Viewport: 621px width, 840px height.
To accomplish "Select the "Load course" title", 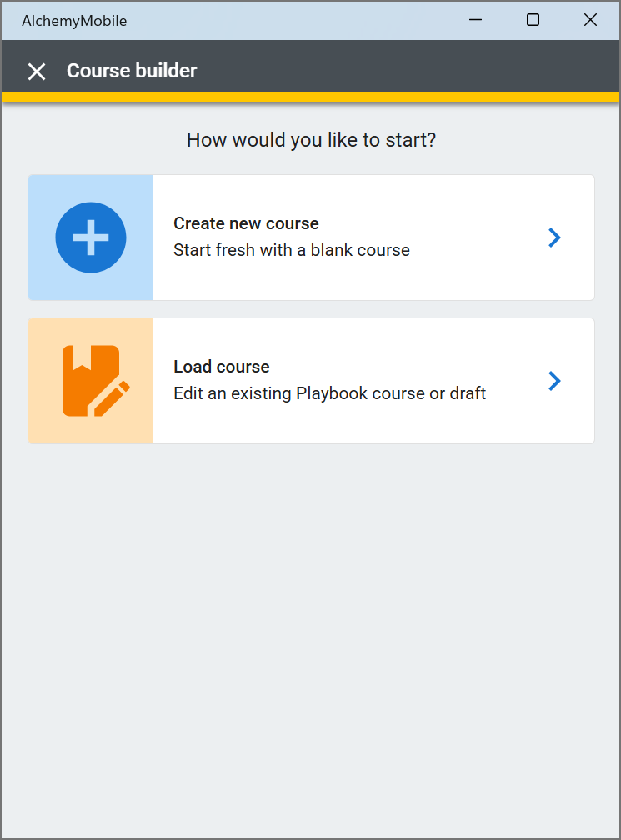I will 221,367.
